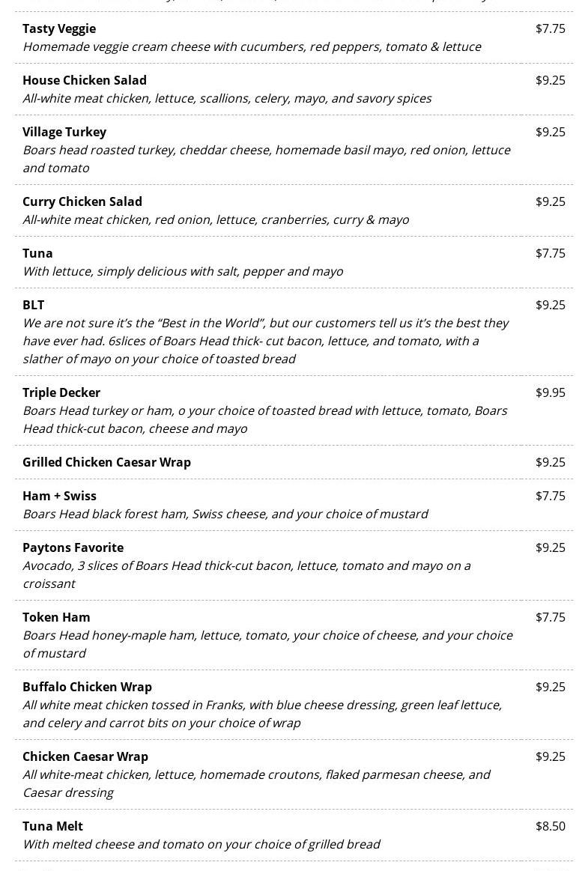Viewport: 588px width, 871px height.
Task: Select the House Chicken Salad heading
Action: pyautogui.click(x=85, y=80)
